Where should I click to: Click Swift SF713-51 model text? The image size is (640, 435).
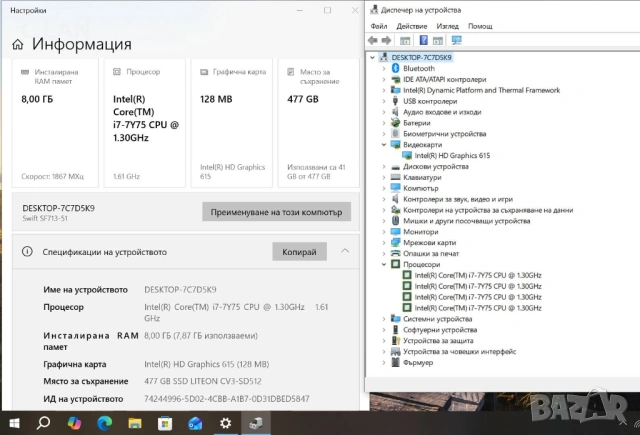point(45,218)
